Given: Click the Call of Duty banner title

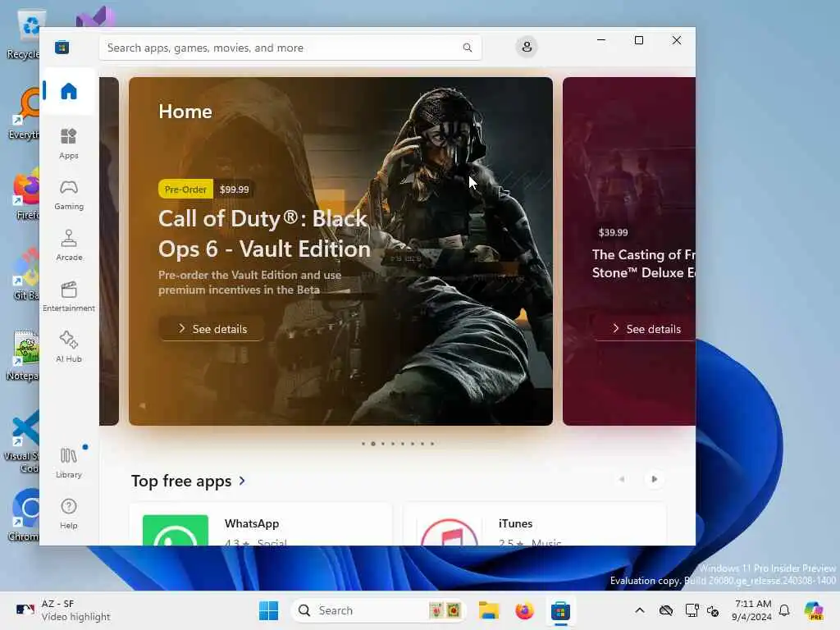Looking at the screenshot, I should pyautogui.click(x=265, y=234).
